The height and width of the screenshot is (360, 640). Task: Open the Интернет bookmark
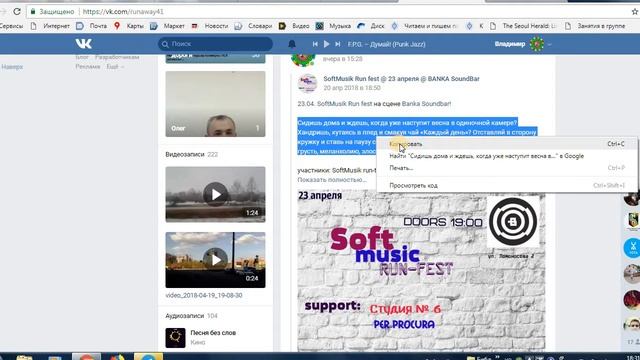pos(50,26)
